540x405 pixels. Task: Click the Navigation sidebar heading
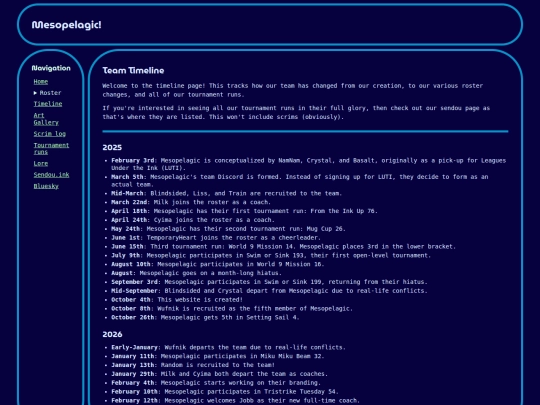point(51,68)
